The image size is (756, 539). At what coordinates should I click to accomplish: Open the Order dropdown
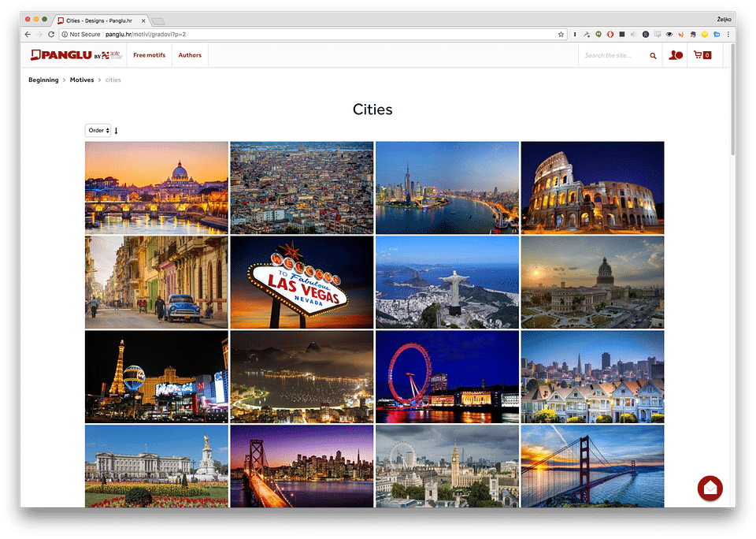click(x=98, y=130)
